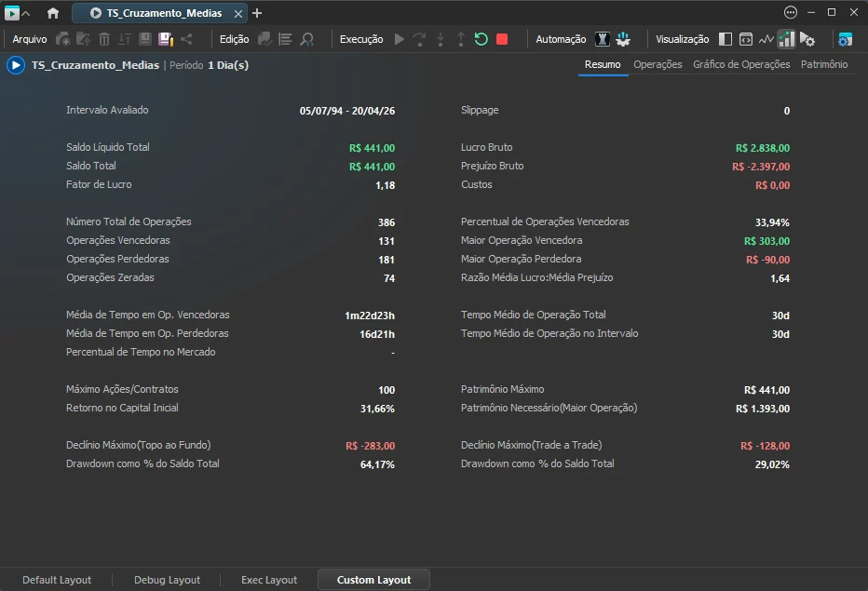Screen dimensions: 868x591
Task: Toggle the line chart view icon
Action: tap(766, 39)
